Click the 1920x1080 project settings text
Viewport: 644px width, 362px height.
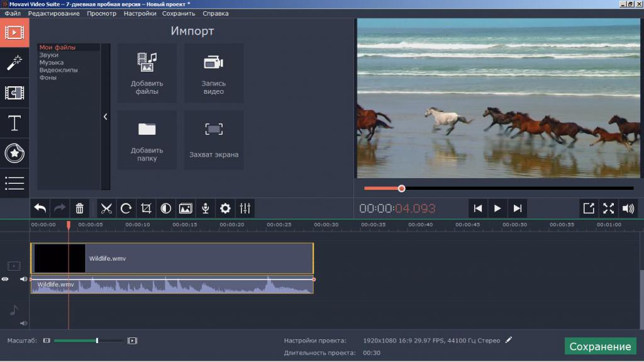tap(431, 340)
